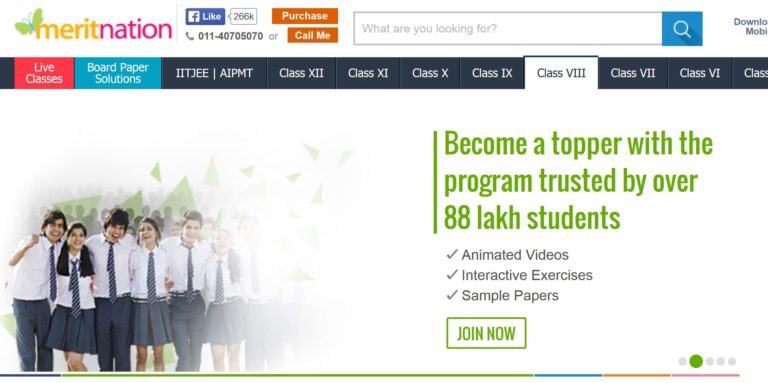Switch to the Class VIII tab
The width and height of the screenshot is (768, 383).
click(x=561, y=73)
